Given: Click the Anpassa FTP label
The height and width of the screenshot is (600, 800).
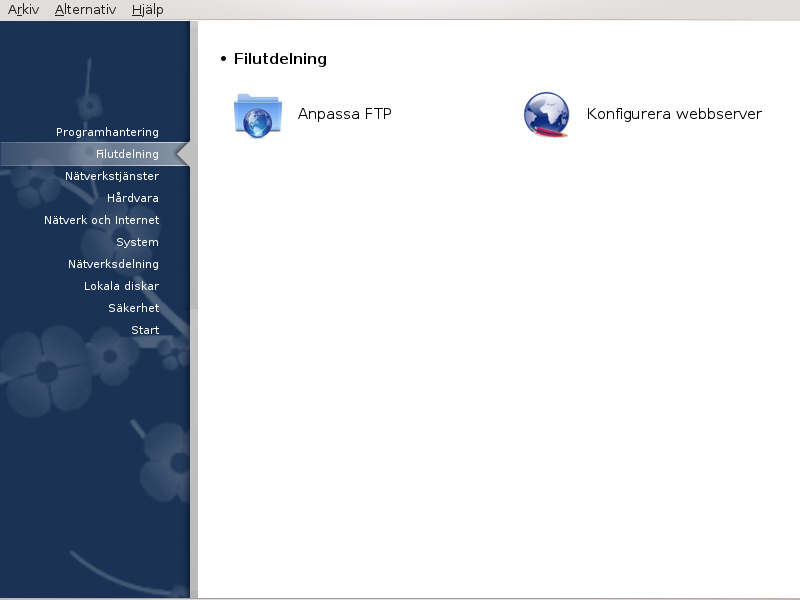Looking at the screenshot, I should point(344,114).
